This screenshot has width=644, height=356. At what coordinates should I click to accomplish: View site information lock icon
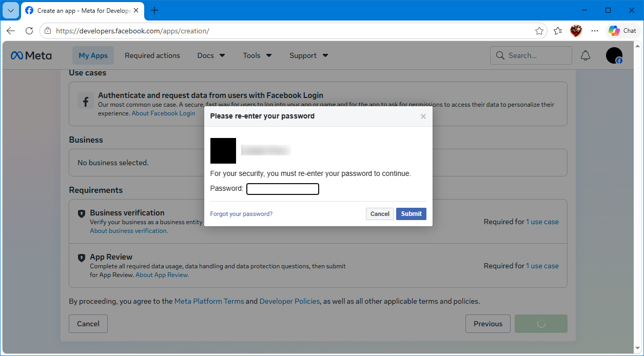click(48, 31)
